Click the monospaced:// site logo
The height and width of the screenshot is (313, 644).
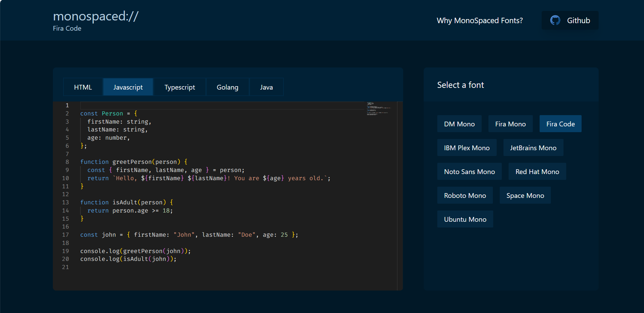click(96, 16)
